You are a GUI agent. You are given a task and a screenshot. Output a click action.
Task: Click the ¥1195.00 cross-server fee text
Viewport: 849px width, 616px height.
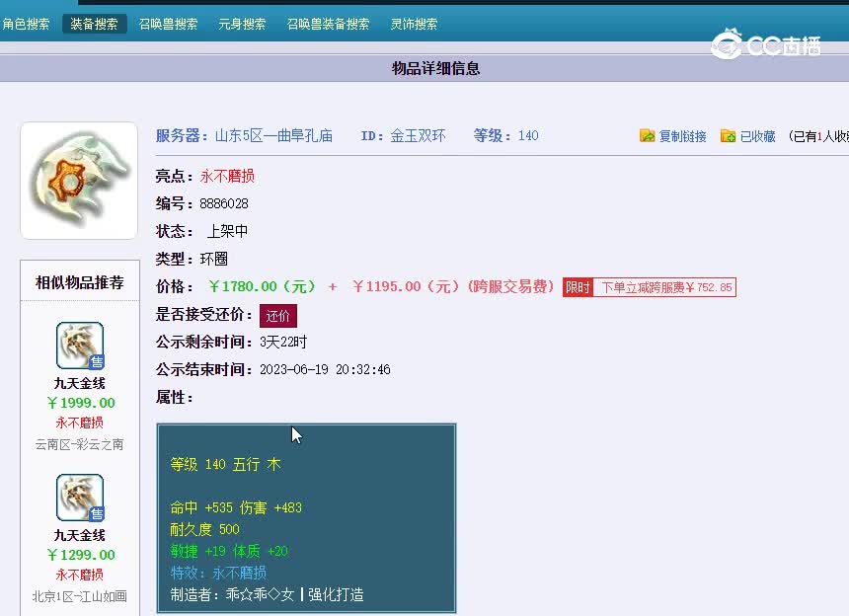(x=453, y=286)
